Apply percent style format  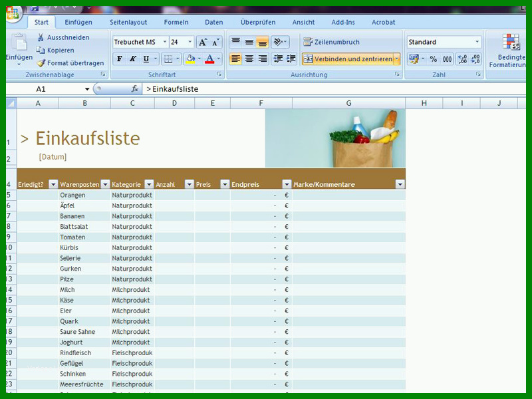[x=434, y=59]
